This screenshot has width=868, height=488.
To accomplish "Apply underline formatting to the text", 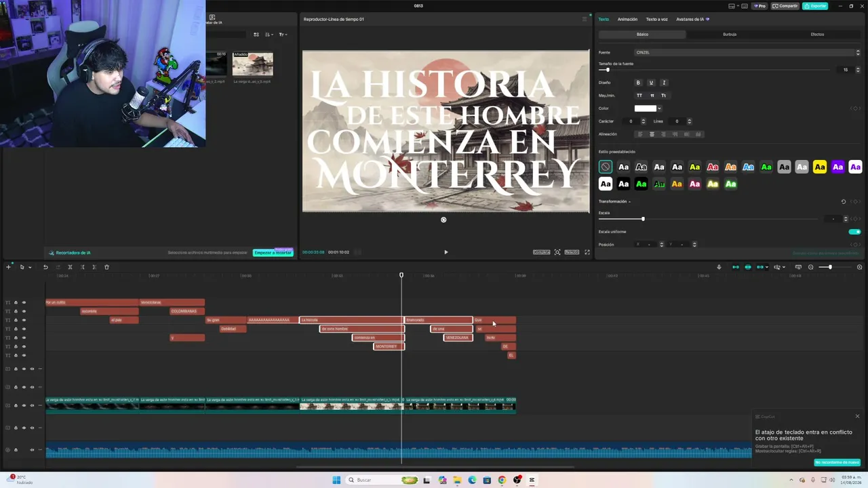I will click(651, 83).
